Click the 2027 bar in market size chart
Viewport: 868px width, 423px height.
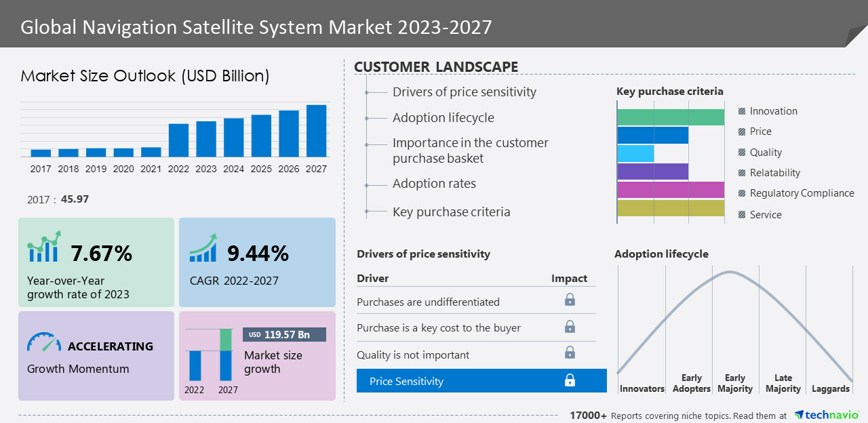click(x=316, y=130)
